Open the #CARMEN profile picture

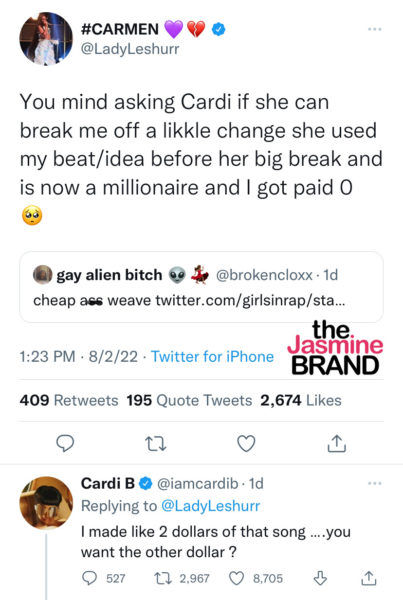tap(46, 38)
